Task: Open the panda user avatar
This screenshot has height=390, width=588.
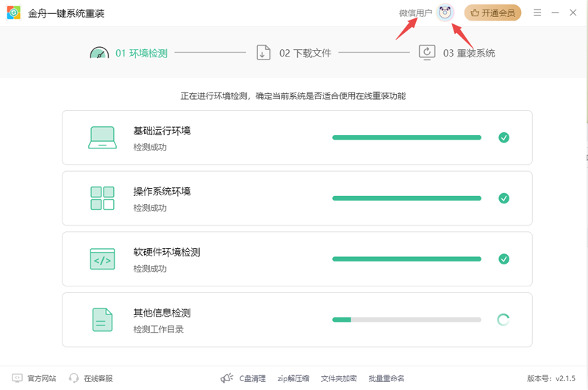Action: point(445,13)
